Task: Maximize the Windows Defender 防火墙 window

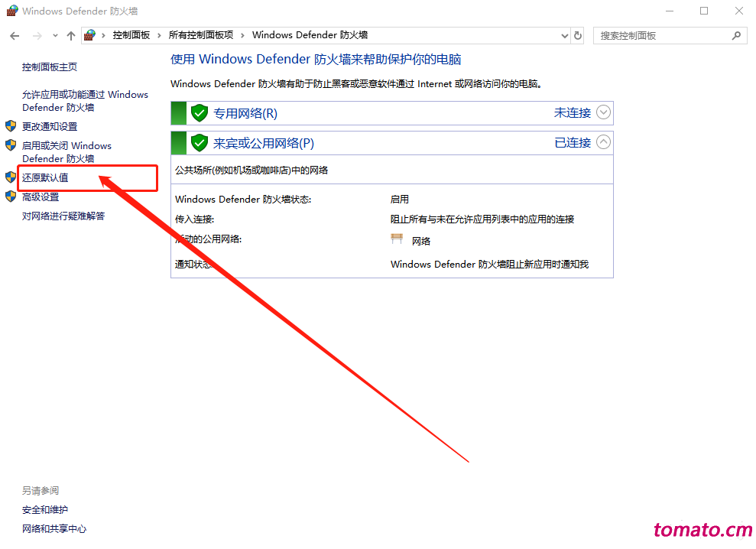Action: (704, 11)
